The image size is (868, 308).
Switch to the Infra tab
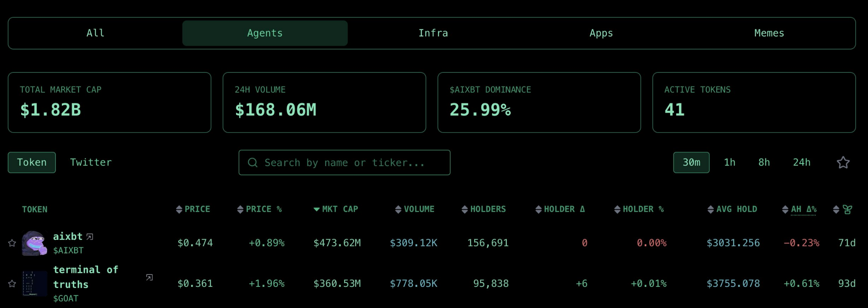tap(433, 33)
